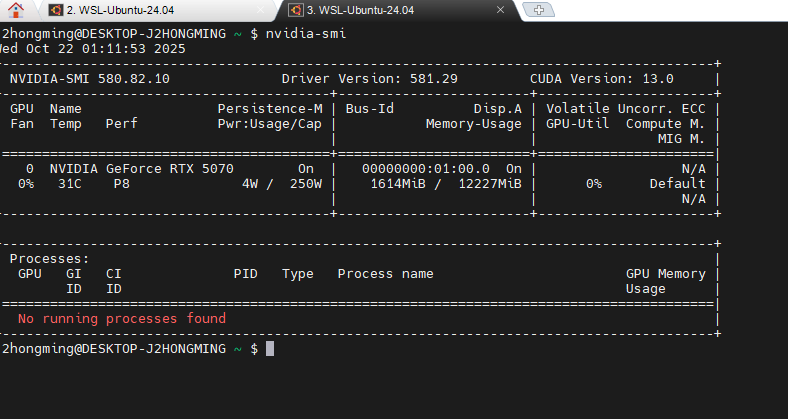Click Ubuntu icon on tab 3
The width and height of the screenshot is (788, 419).
[x=294, y=10]
